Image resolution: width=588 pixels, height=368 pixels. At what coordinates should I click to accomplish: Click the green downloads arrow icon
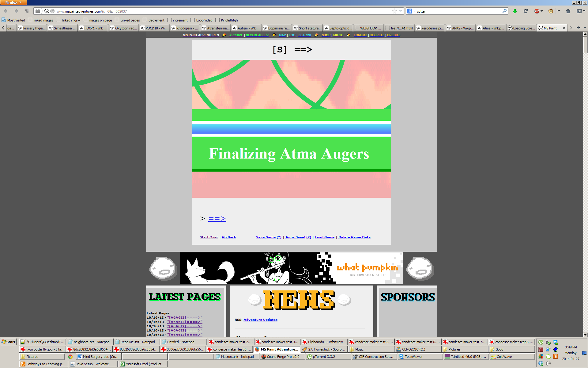click(x=515, y=11)
